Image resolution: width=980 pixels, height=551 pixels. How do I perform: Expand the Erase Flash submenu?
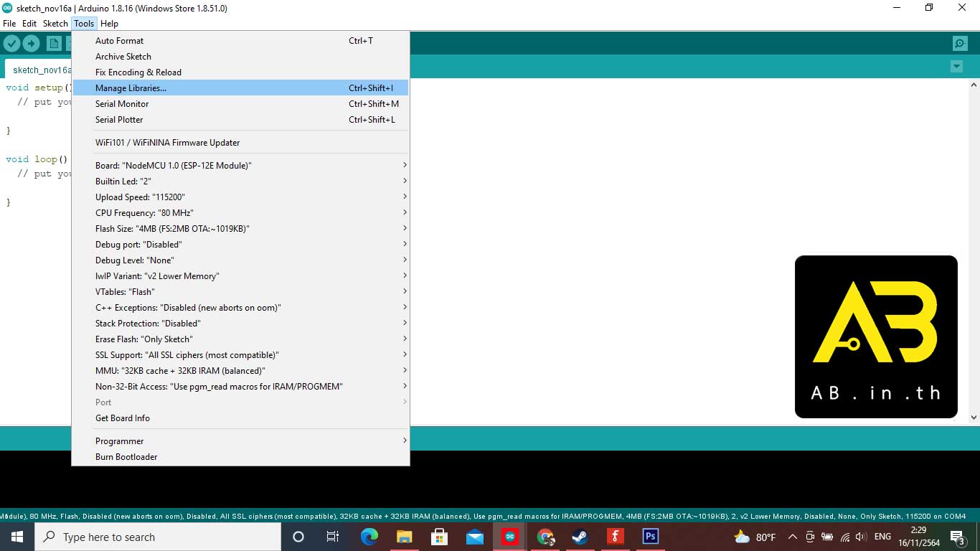coord(240,339)
